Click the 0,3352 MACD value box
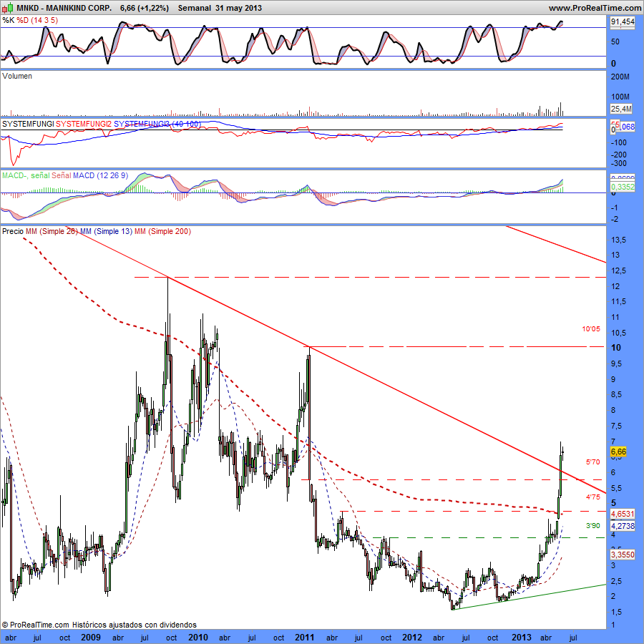The image size is (644, 644). click(x=623, y=187)
